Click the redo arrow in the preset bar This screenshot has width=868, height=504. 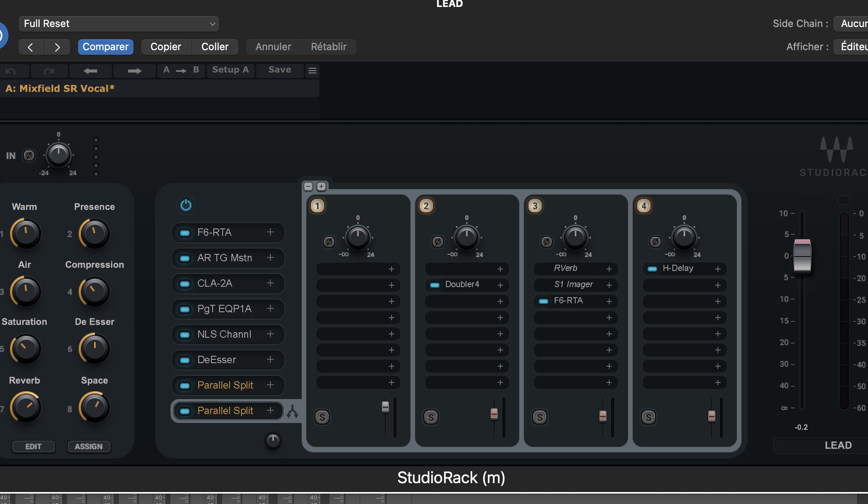(49, 71)
